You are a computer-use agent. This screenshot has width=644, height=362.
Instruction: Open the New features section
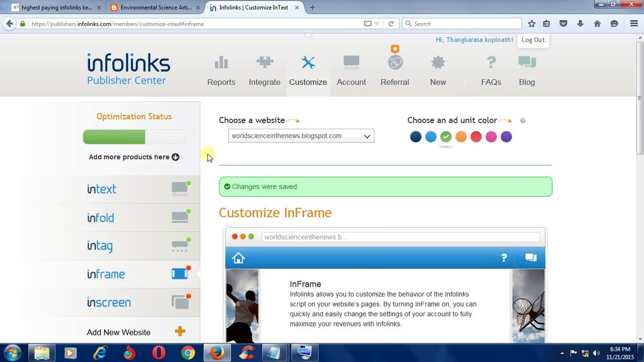(438, 71)
